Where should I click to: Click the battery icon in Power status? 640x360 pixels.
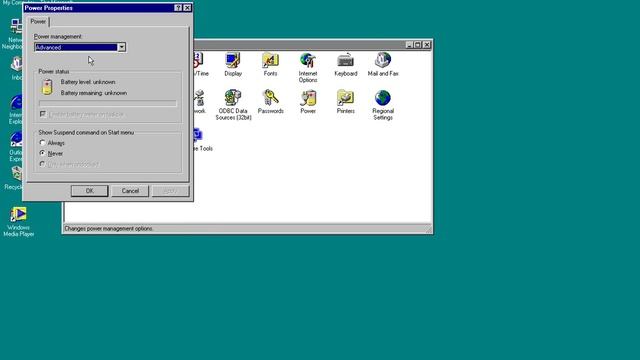pyautogui.click(x=47, y=87)
